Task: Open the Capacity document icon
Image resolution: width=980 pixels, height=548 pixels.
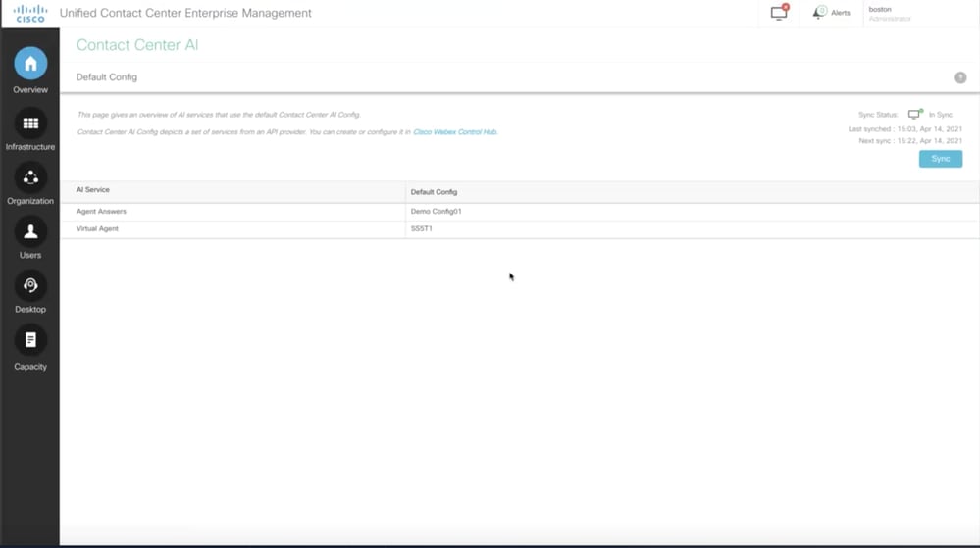Action: tap(30, 340)
